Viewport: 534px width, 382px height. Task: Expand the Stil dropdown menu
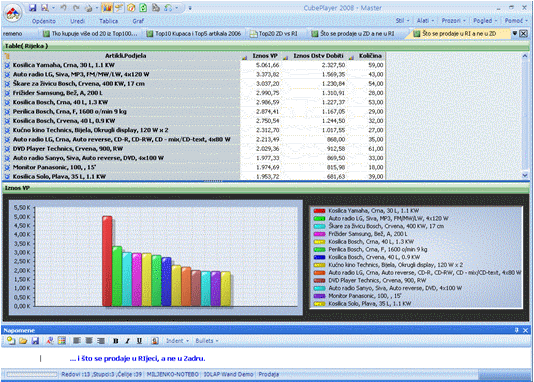coord(402,21)
